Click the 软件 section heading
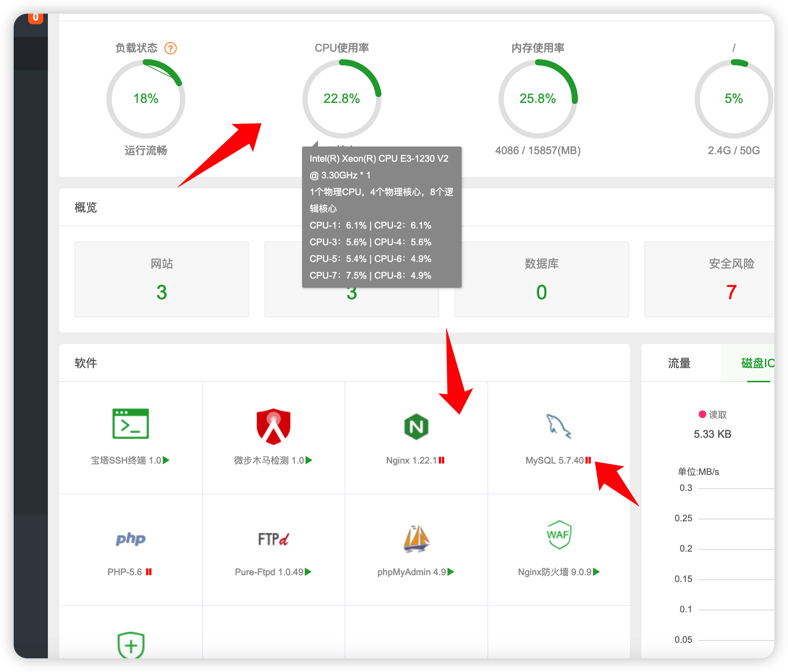Image resolution: width=788 pixels, height=672 pixels. point(85,363)
